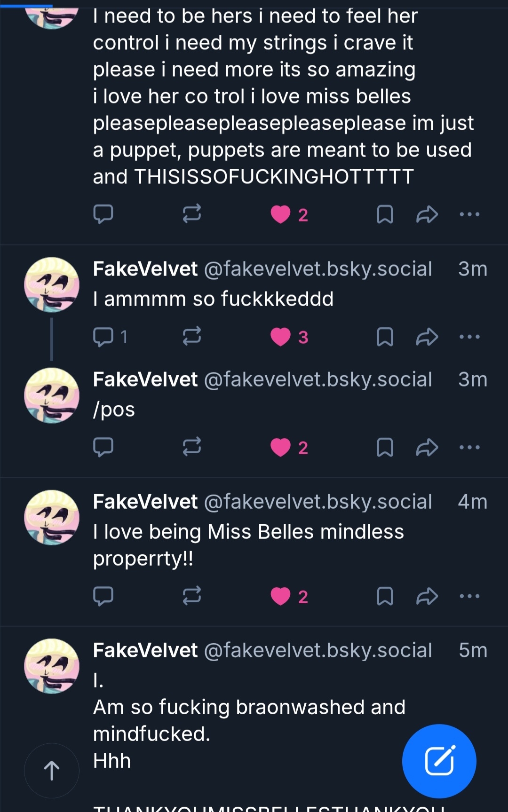Unlike the post with 3 likes
The width and height of the screenshot is (508, 812).
point(281,337)
